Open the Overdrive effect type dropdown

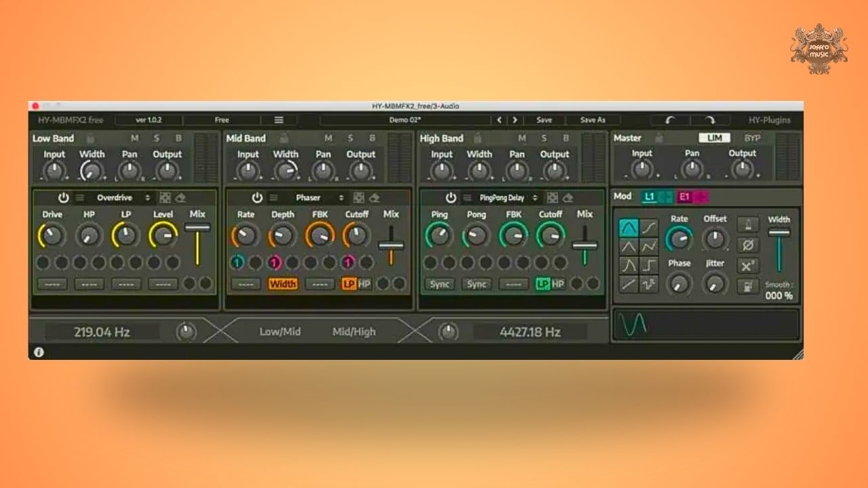click(x=123, y=198)
